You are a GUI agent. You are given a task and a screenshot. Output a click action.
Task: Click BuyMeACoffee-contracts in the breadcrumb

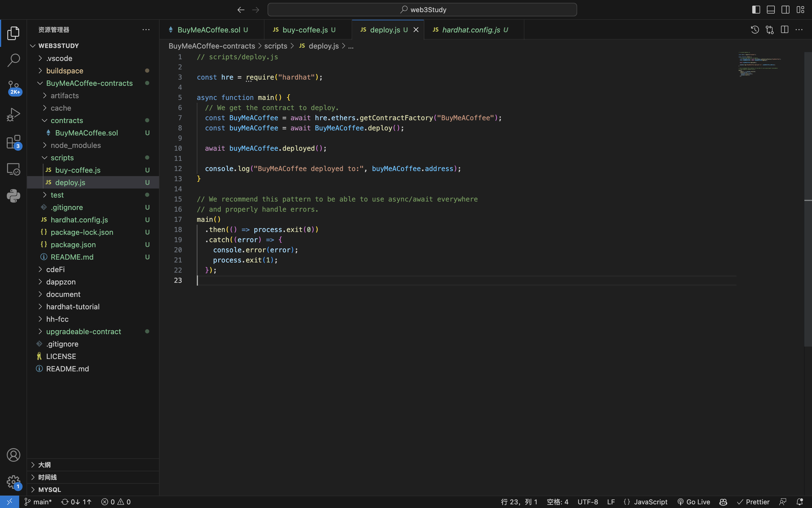(x=212, y=46)
